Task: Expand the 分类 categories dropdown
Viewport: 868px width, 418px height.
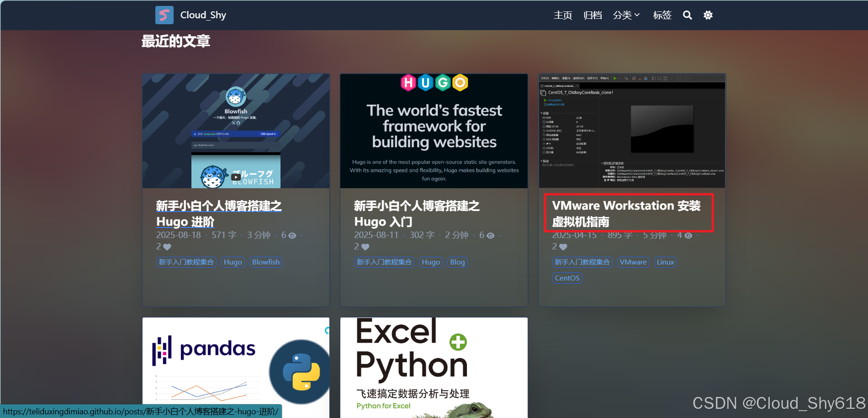Action: [x=626, y=15]
